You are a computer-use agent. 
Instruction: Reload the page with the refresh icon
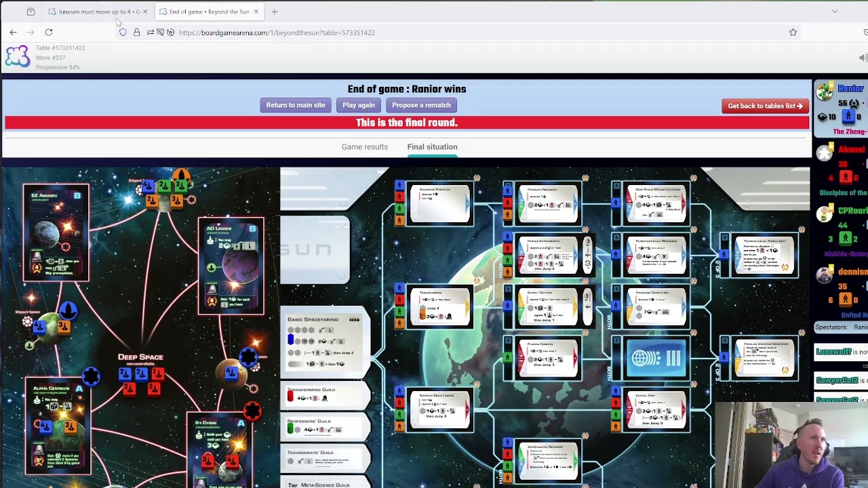tap(49, 32)
